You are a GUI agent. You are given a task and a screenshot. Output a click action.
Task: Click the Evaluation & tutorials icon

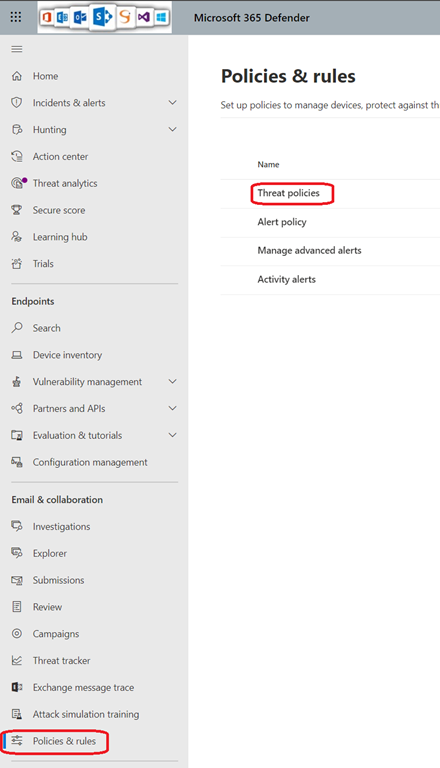click(17, 435)
